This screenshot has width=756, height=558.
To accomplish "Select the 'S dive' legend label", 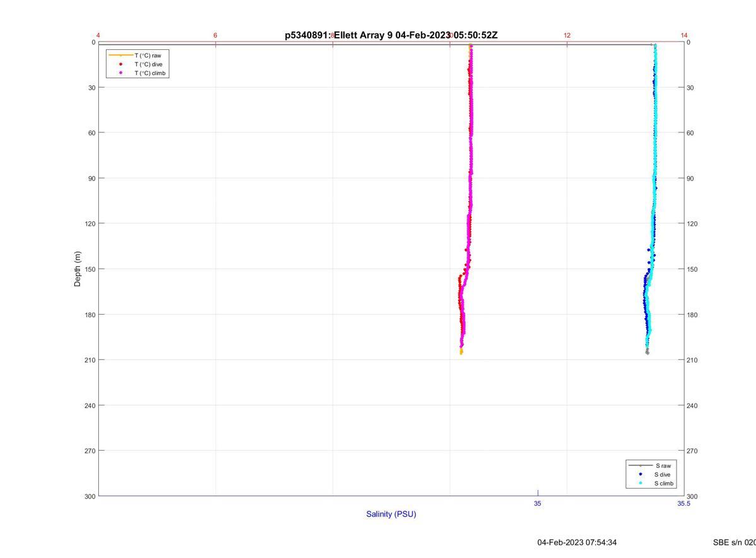I will click(x=663, y=474).
